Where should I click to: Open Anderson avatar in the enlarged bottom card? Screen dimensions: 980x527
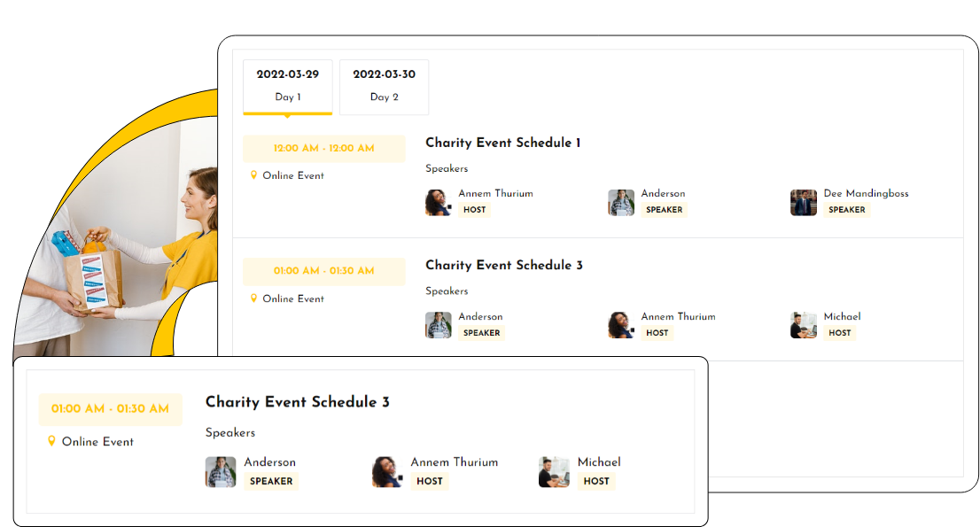[x=221, y=472]
